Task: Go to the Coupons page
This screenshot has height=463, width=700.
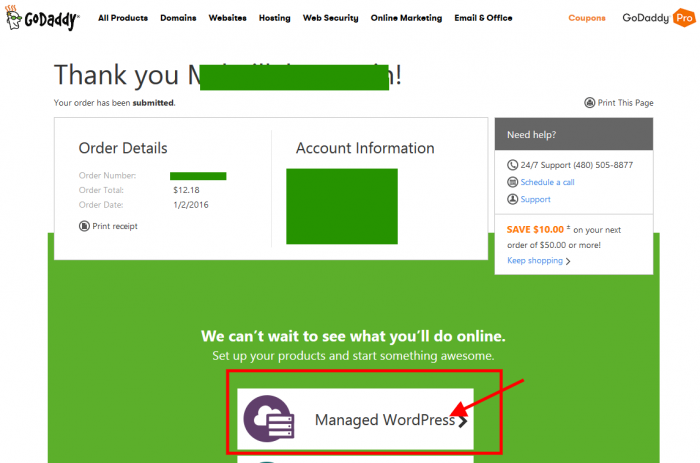Action: [587, 18]
